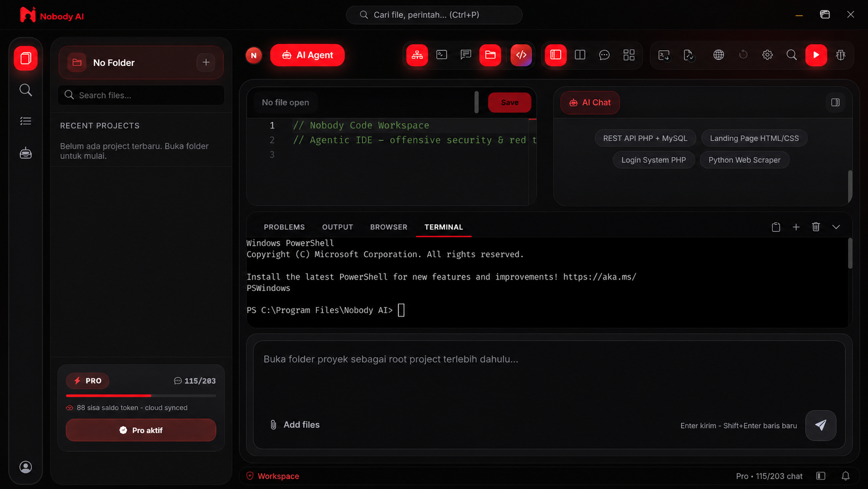
Task: Click the grid layout icon in toolbar
Action: point(629,55)
